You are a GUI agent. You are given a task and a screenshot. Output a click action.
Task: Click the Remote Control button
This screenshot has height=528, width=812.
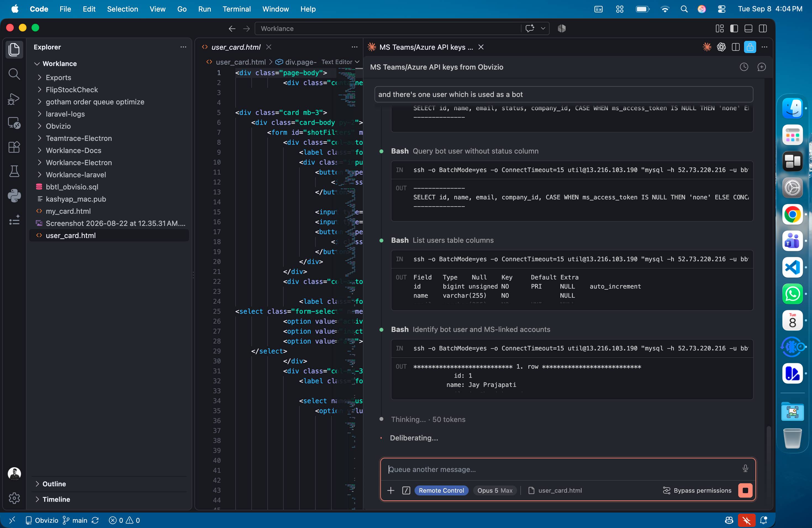[441, 490]
